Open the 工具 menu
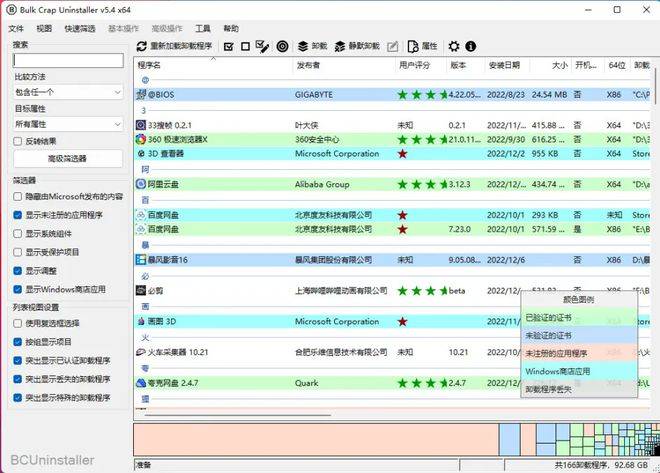Image resolution: width=660 pixels, height=473 pixels. (x=203, y=29)
